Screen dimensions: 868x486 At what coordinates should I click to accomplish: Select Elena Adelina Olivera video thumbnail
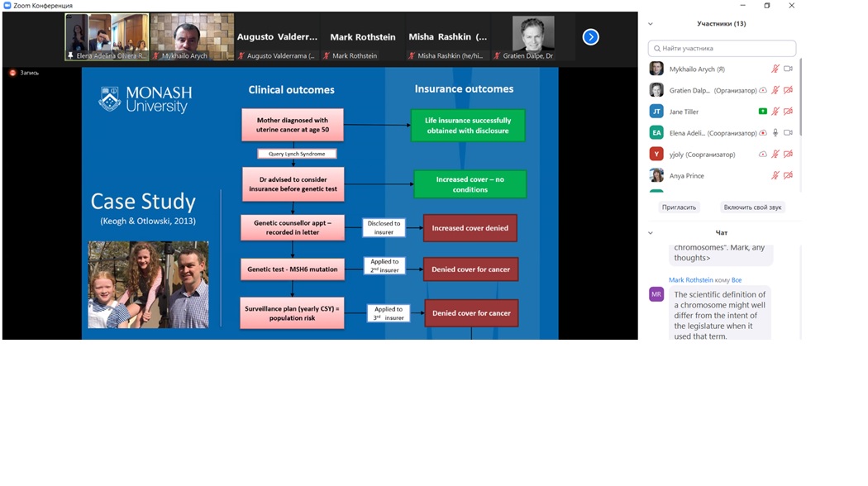pos(107,37)
